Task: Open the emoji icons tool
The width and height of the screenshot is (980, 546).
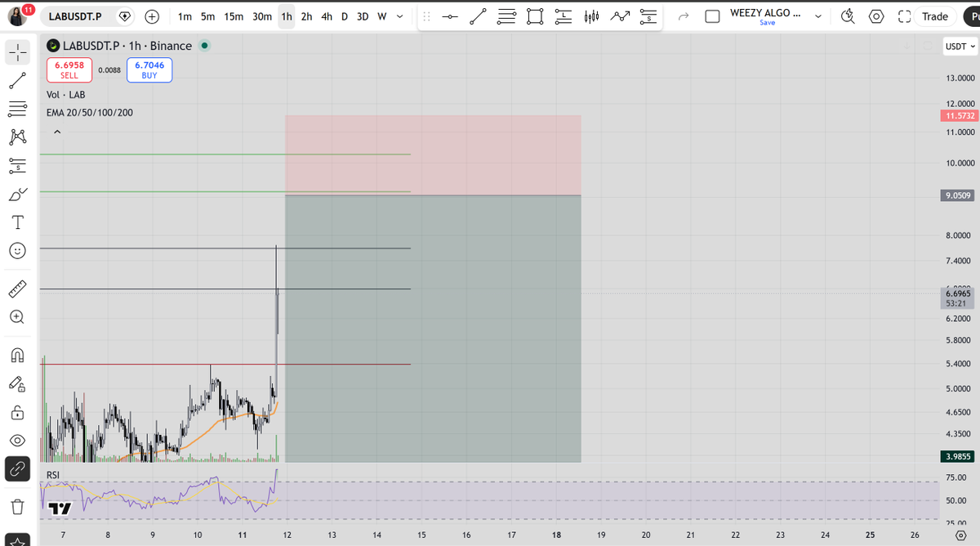Action: 18,251
